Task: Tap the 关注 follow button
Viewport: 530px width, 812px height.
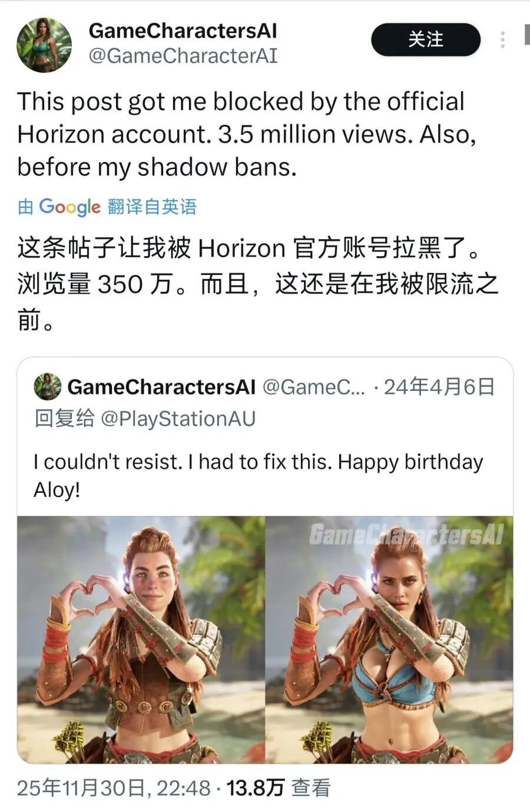Action: [x=426, y=39]
